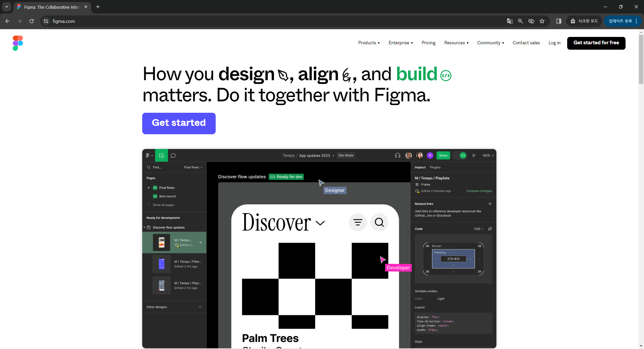This screenshot has height=349, width=644.
Task: Open the Figma main menu icon in the mockup toolbar
Action: click(149, 155)
